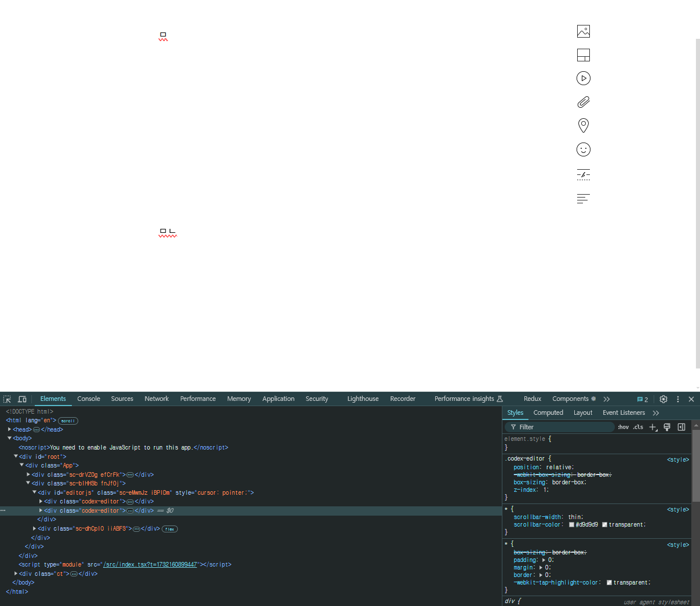The width and height of the screenshot is (700, 606).
Task: Collapse the div class App node
Action: [22, 465]
